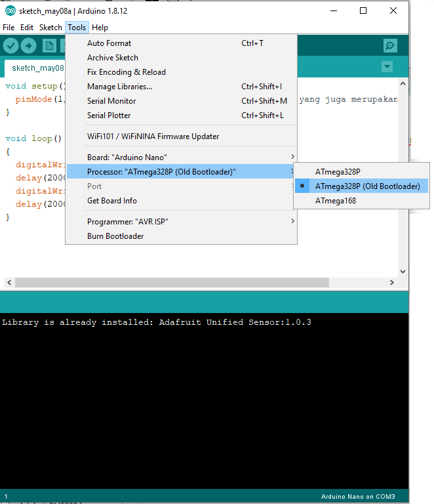Open Serial Monitor magnifier icon in toolbar
Image resolution: width=434 pixels, height=504 pixels.
click(x=390, y=46)
